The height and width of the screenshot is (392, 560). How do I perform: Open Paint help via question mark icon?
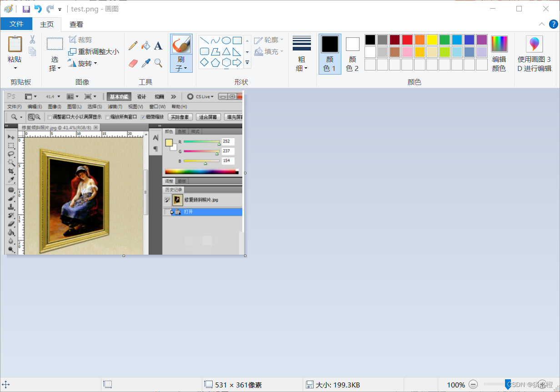553,24
